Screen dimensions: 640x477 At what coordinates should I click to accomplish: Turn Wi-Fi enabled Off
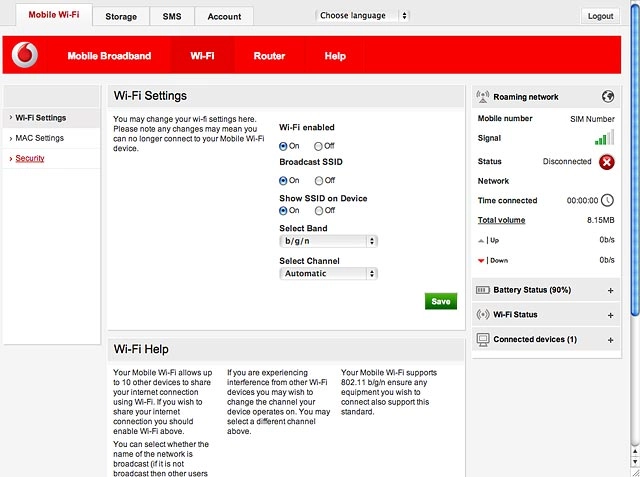pyautogui.click(x=318, y=146)
